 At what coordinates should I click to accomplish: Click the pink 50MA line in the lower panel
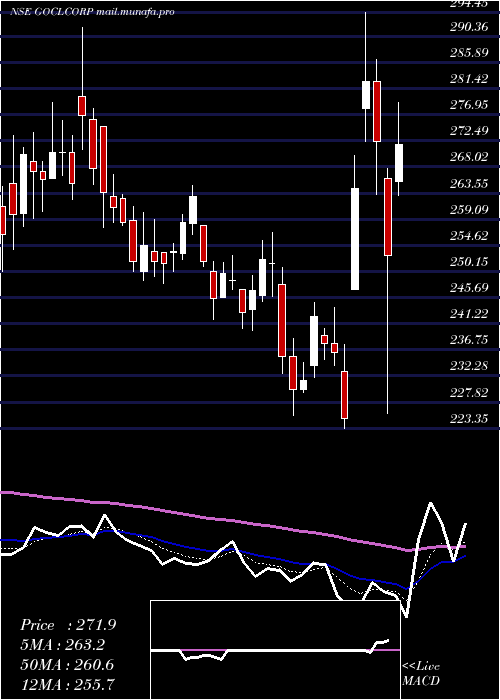click(232, 521)
